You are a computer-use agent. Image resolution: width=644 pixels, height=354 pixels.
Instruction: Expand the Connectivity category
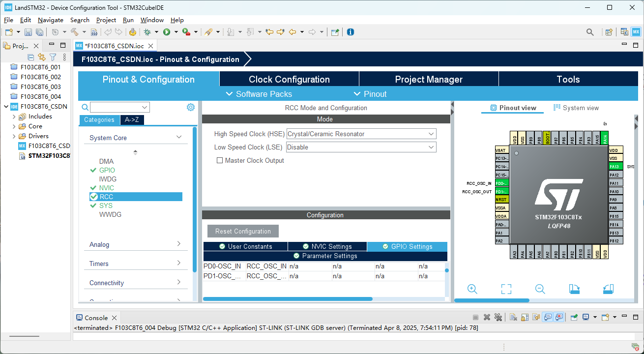pos(179,282)
